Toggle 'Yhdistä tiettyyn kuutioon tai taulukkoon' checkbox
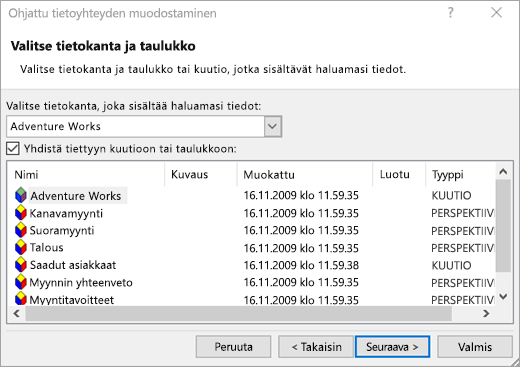The image size is (520, 367). point(13,148)
